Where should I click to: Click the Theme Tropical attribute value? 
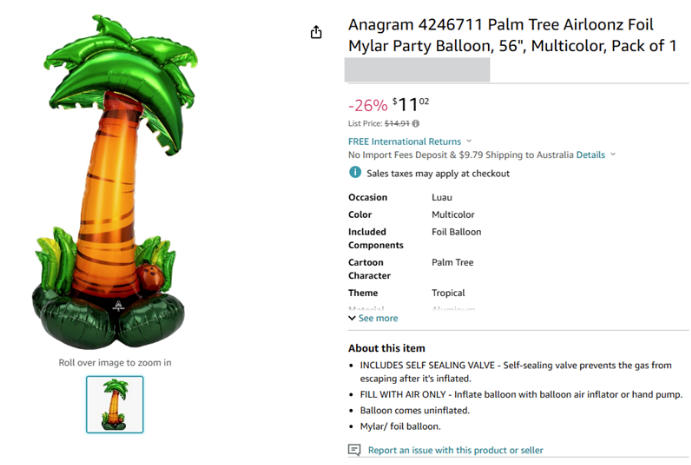[448, 293]
